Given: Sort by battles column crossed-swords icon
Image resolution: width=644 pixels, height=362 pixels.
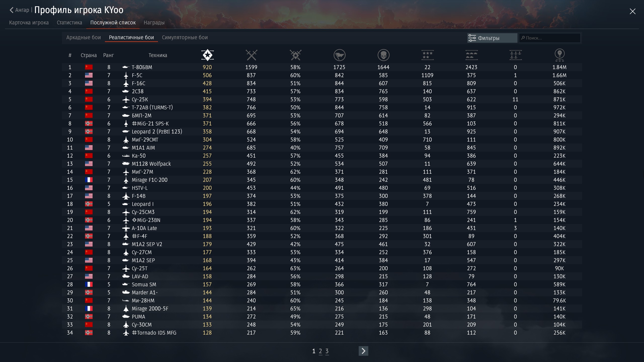Looking at the screenshot, I should [251, 55].
